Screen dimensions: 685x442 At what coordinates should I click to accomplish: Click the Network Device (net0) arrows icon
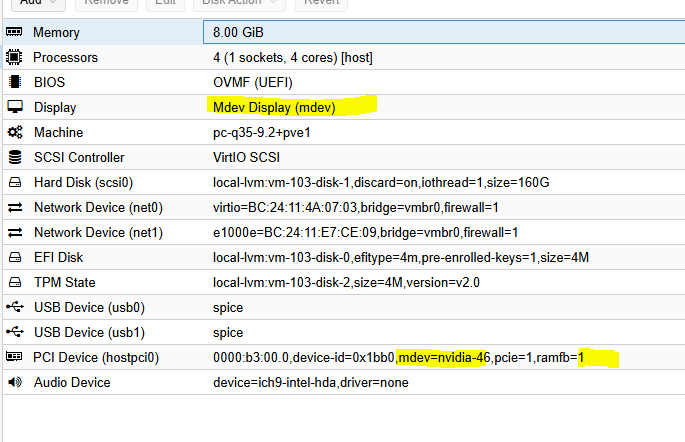(x=15, y=208)
